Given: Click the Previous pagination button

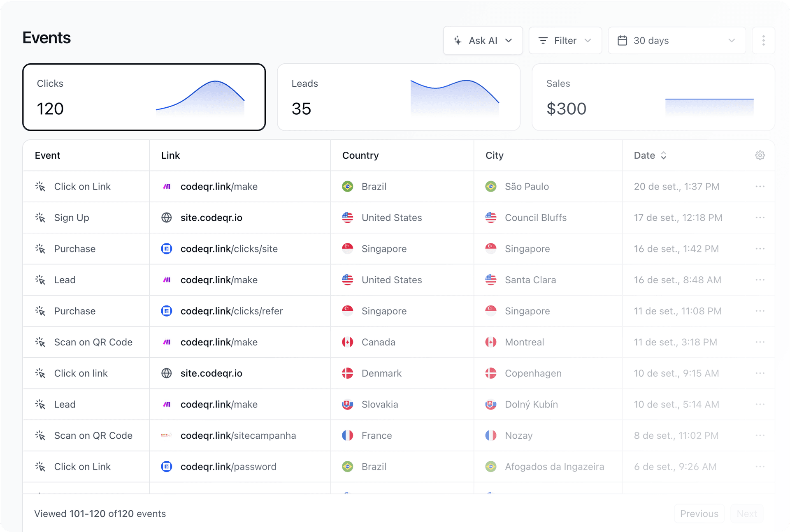Looking at the screenshot, I should click(x=699, y=513).
